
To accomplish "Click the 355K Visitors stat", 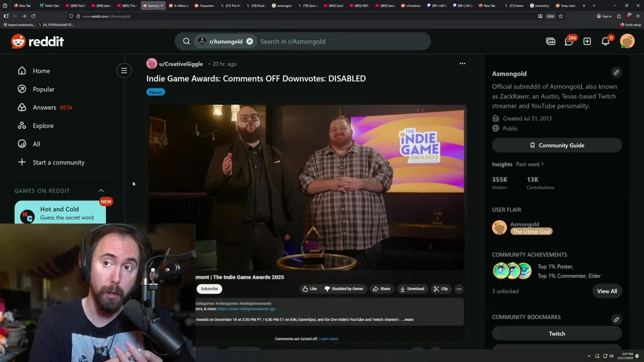I will click(500, 183).
